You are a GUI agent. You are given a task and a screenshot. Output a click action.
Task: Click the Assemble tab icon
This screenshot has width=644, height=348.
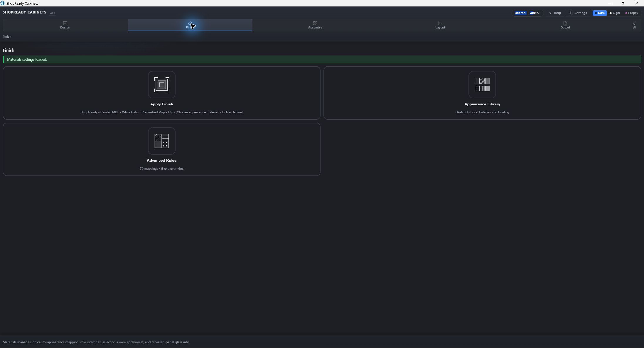click(315, 23)
